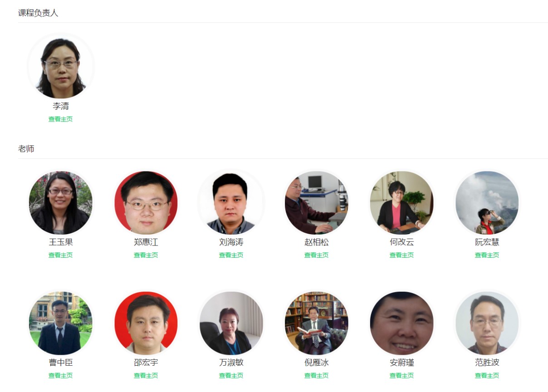The height and width of the screenshot is (392, 548).
Task: Click the teacher name 何改云
Action: 402,242
